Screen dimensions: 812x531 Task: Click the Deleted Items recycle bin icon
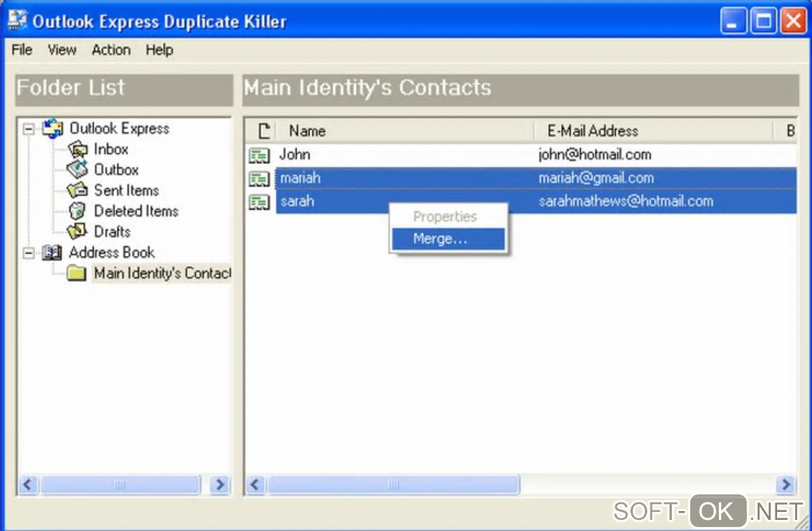pos(77,211)
